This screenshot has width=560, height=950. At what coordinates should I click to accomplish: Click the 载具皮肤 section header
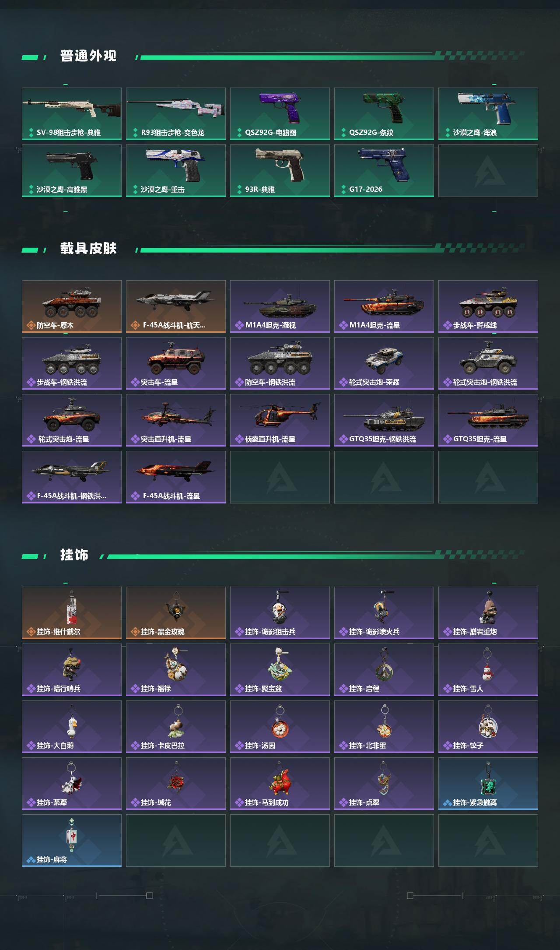pyautogui.click(x=88, y=249)
